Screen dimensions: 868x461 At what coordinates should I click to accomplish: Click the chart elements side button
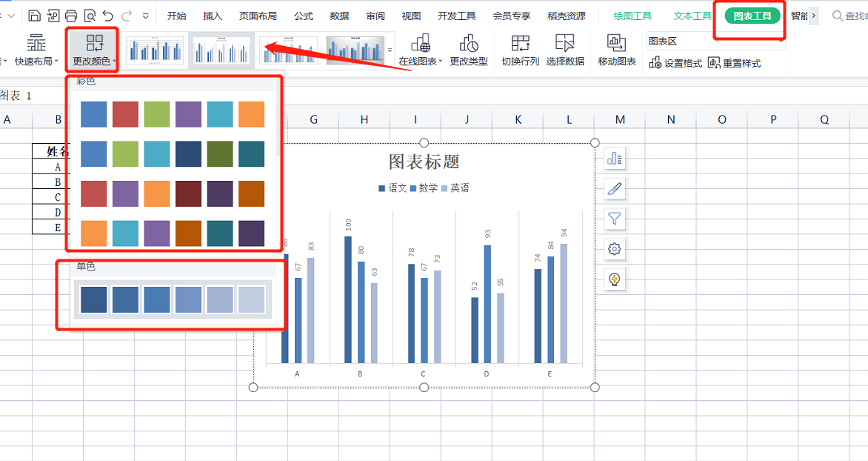pos(615,159)
